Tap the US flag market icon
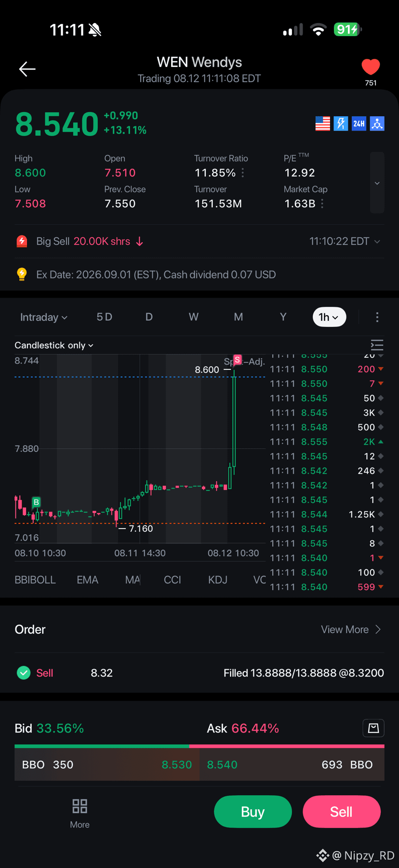 pos(323,124)
